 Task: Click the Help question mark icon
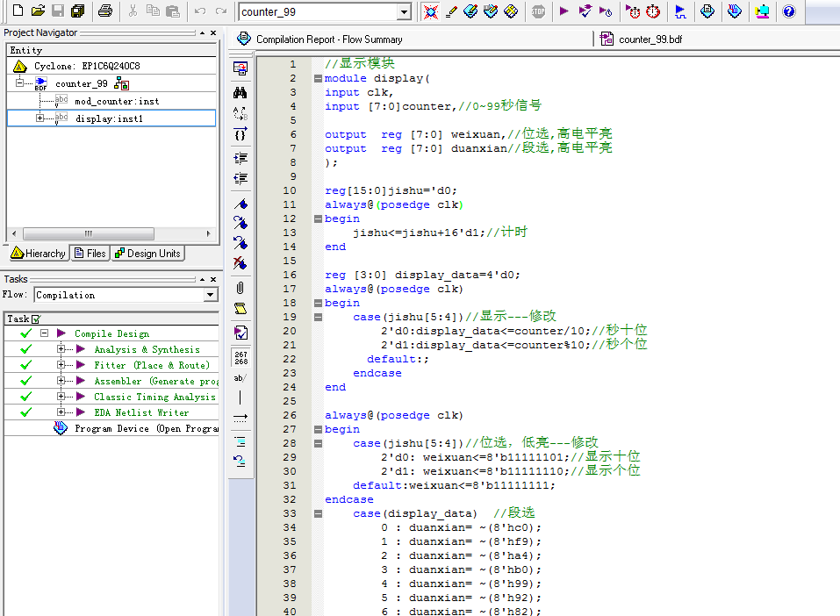point(788,11)
